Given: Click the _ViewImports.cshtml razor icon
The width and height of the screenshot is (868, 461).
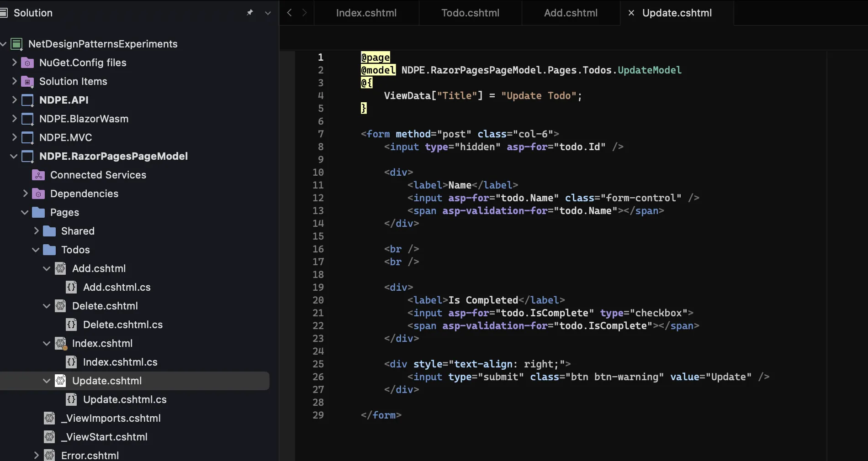Looking at the screenshot, I should point(50,418).
